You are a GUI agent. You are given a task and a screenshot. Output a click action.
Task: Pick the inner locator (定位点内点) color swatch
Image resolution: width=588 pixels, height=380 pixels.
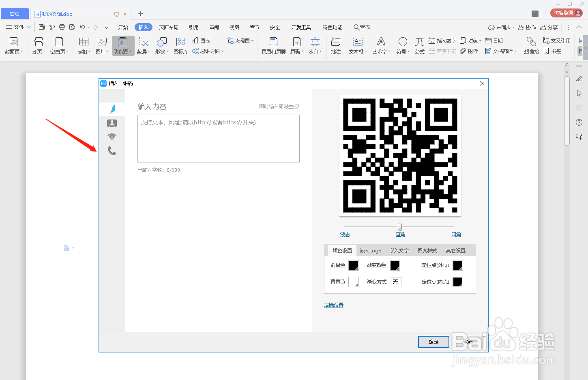point(458,282)
